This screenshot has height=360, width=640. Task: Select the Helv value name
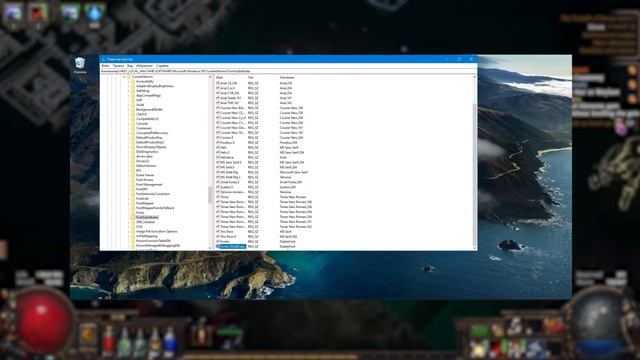click(223, 147)
